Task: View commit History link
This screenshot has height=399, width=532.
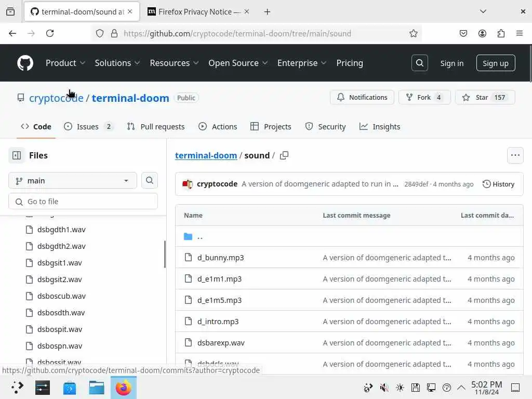Action: 498,184
